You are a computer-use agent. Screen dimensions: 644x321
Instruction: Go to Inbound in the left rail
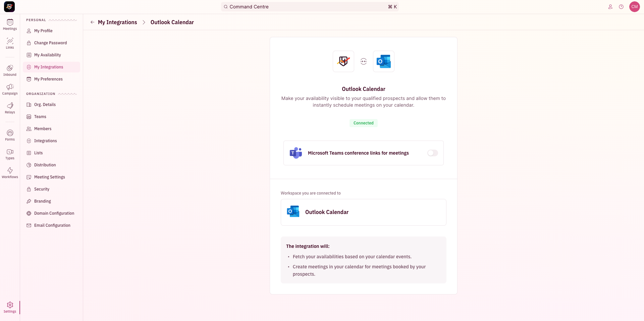(x=10, y=70)
